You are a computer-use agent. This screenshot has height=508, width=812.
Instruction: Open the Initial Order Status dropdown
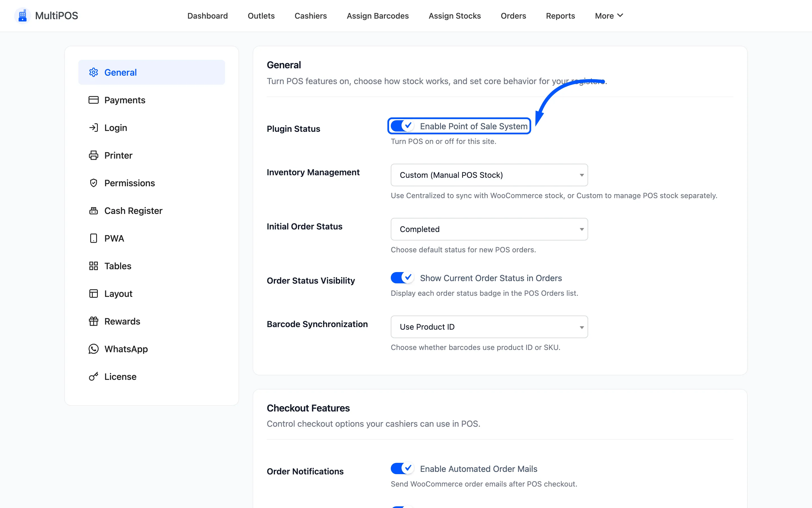point(489,229)
